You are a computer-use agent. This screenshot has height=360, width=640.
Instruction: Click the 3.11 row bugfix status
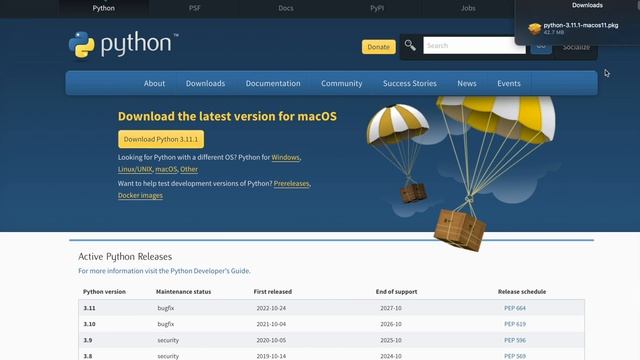pos(166,308)
